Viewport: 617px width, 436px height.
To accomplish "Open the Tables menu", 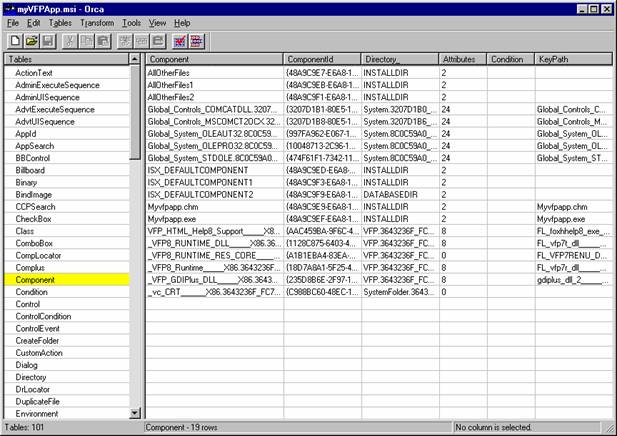I will pyautogui.click(x=60, y=23).
